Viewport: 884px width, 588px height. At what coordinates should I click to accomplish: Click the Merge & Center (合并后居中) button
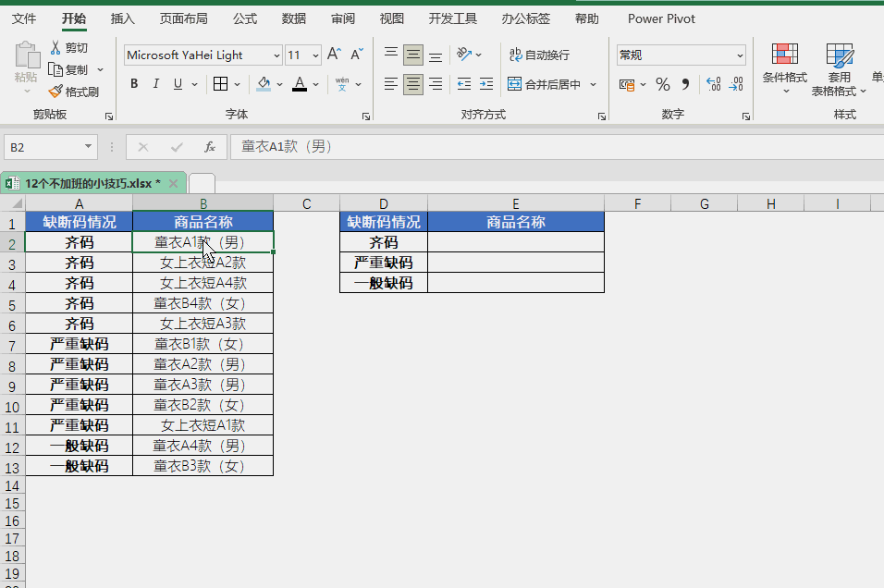click(545, 84)
